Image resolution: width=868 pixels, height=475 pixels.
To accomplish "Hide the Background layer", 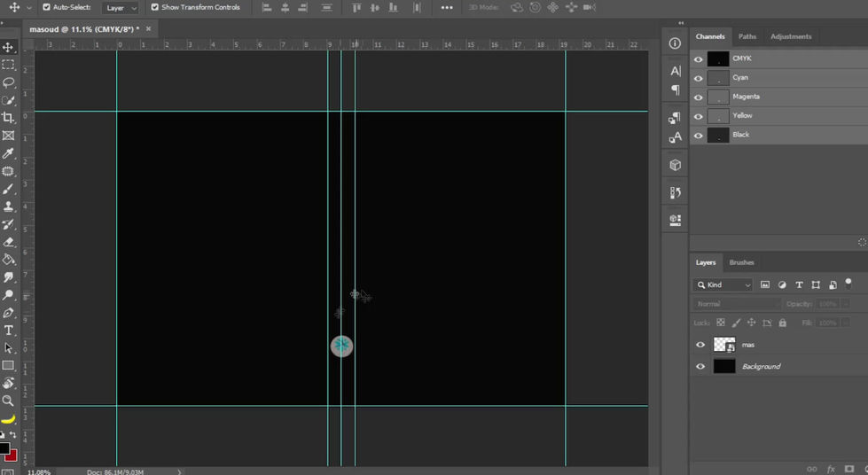I will (x=700, y=367).
